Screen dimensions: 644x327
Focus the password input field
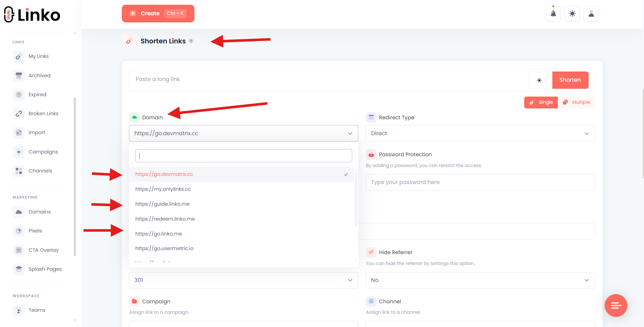480,182
